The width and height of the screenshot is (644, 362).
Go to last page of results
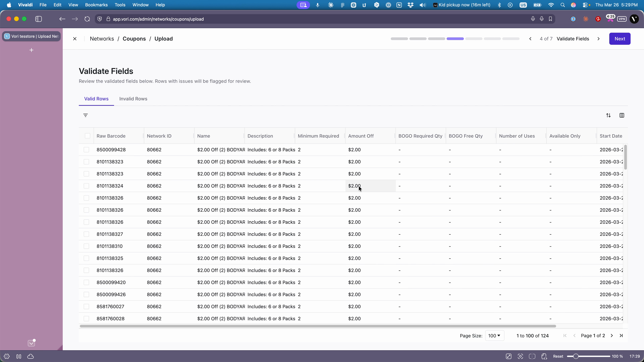pos(621,336)
